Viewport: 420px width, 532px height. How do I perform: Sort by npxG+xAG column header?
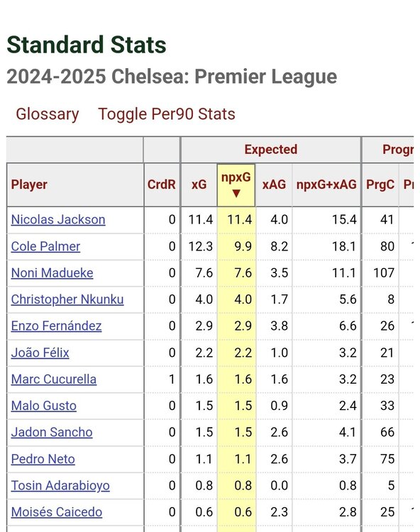(x=326, y=185)
